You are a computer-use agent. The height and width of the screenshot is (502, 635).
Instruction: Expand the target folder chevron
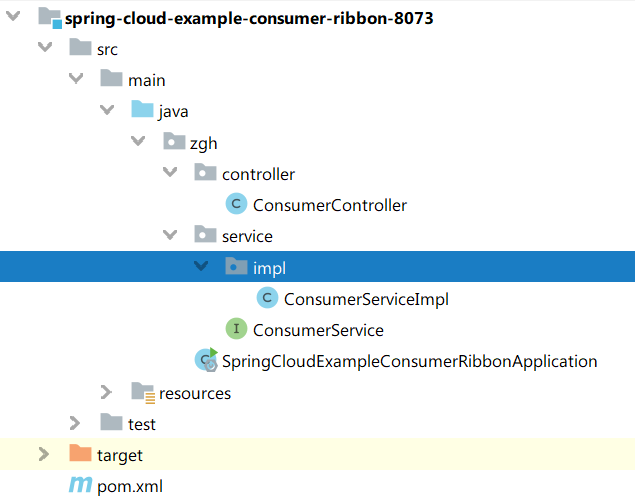pyautogui.click(x=44, y=454)
